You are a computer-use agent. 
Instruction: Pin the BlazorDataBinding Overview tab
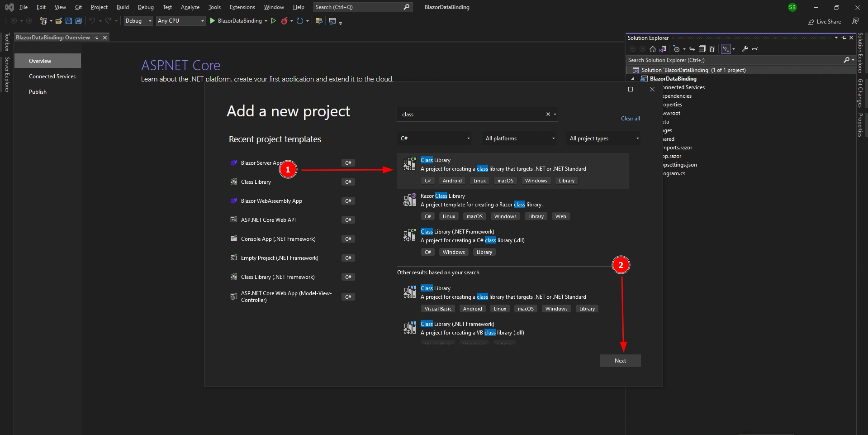pos(97,38)
